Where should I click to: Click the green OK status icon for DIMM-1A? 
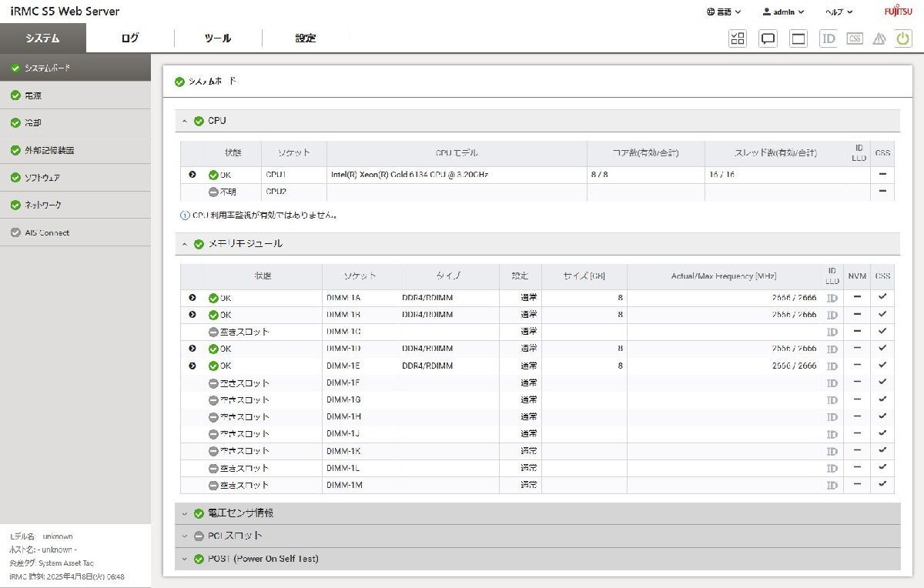coord(213,298)
